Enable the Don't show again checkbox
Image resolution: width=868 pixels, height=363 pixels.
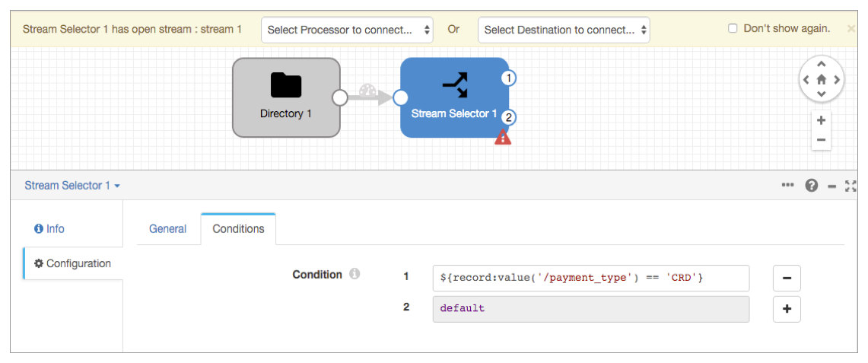coord(733,29)
